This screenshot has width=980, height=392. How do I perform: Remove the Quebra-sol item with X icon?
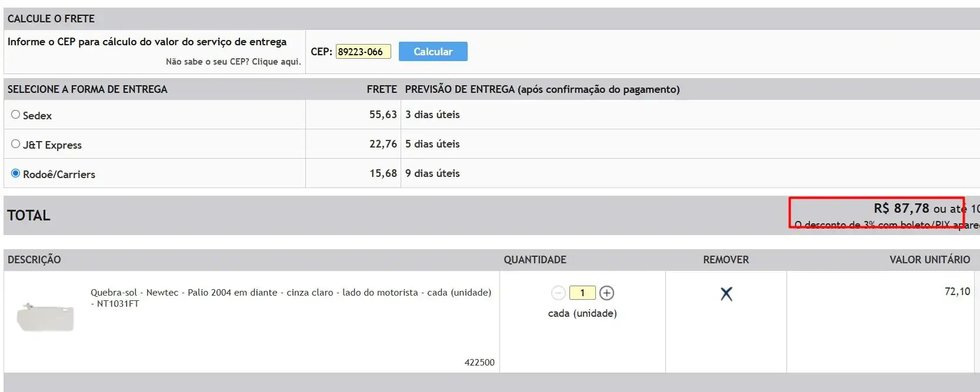tap(726, 294)
